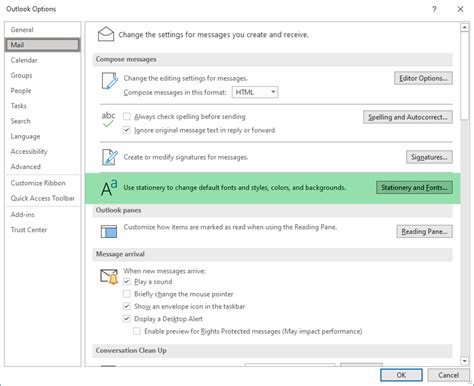Open the Calendar options category
Screen dimensions: 474x386
43,60
